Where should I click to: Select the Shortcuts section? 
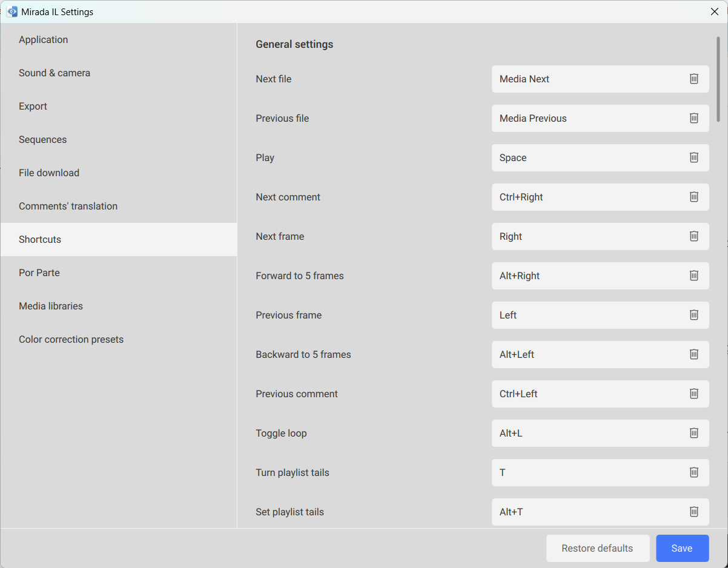pyautogui.click(x=119, y=240)
